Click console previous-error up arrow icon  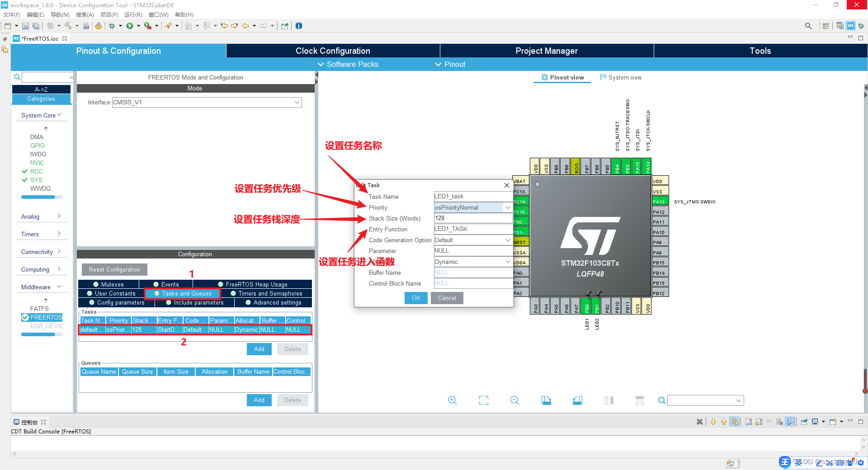(x=724, y=422)
